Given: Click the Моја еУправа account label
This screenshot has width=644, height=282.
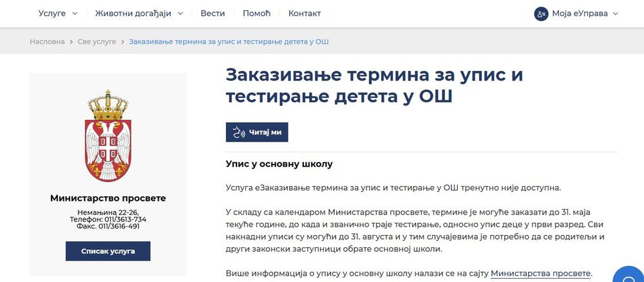Looking at the screenshot, I should (580, 14).
